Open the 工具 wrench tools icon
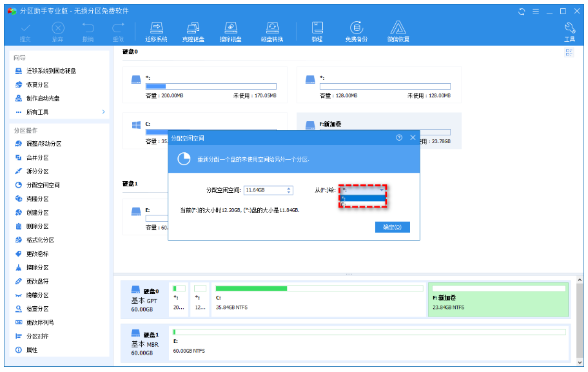Viewport: 588px width, 372px height. click(570, 32)
